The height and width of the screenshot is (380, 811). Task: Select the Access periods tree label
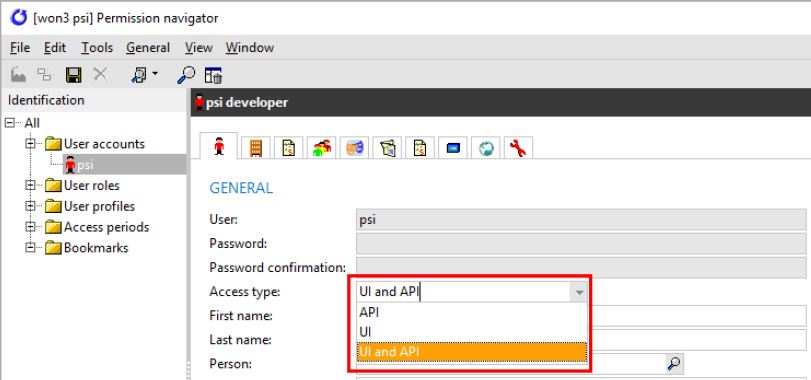pos(107,226)
